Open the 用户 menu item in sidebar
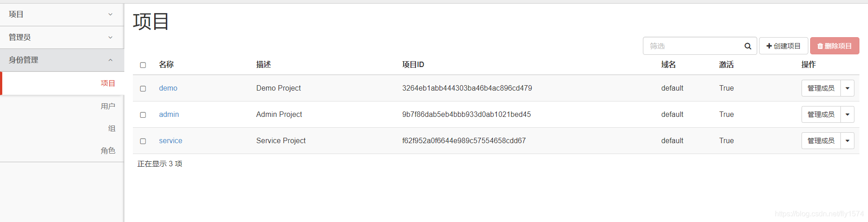Screen dimensions: 868x222 click(108, 106)
